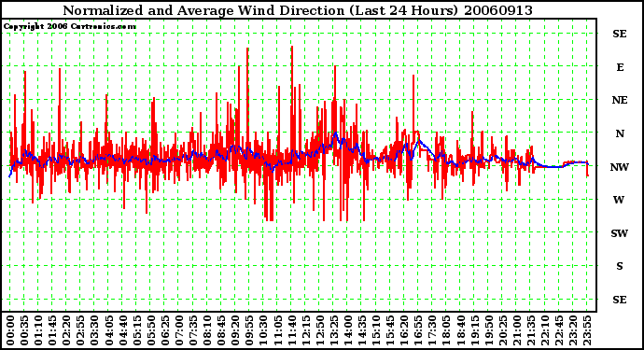
Task: Click the '02:55' time axis label
Action: pos(80,330)
